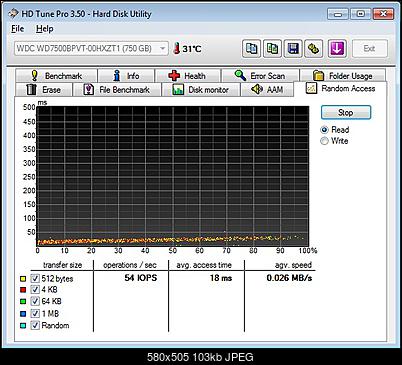Click the avg. access time column header
The height and width of the screenshot is (365, 402).
pyautogui.click(x=204, y=265)
